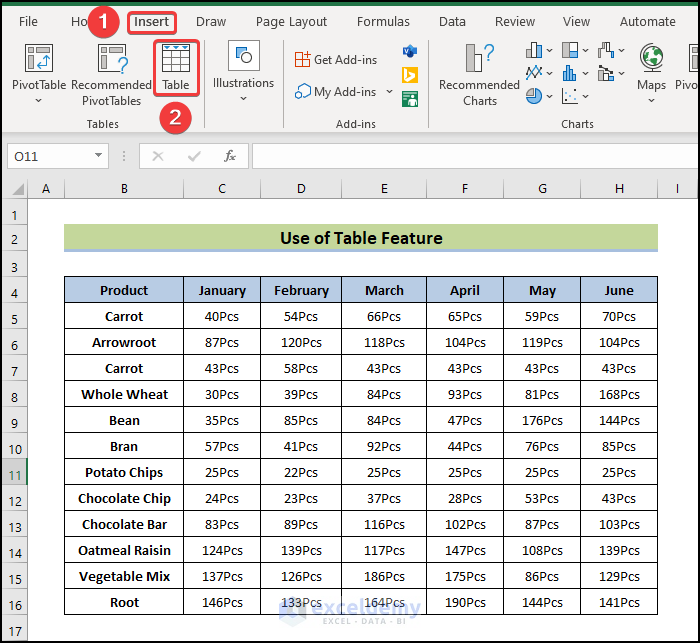Open the PivotTable tool
This screenshot has width=700, height=643.
[38, 68]
